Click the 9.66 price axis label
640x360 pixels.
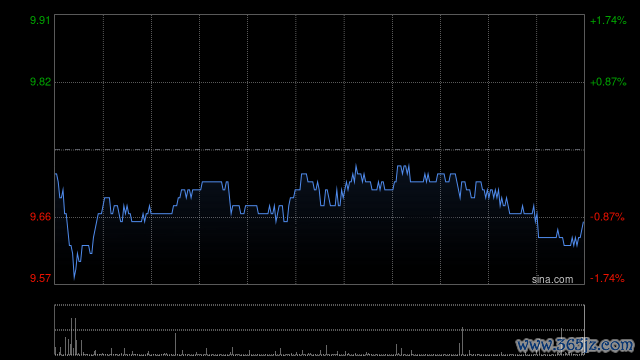point(40,217)
